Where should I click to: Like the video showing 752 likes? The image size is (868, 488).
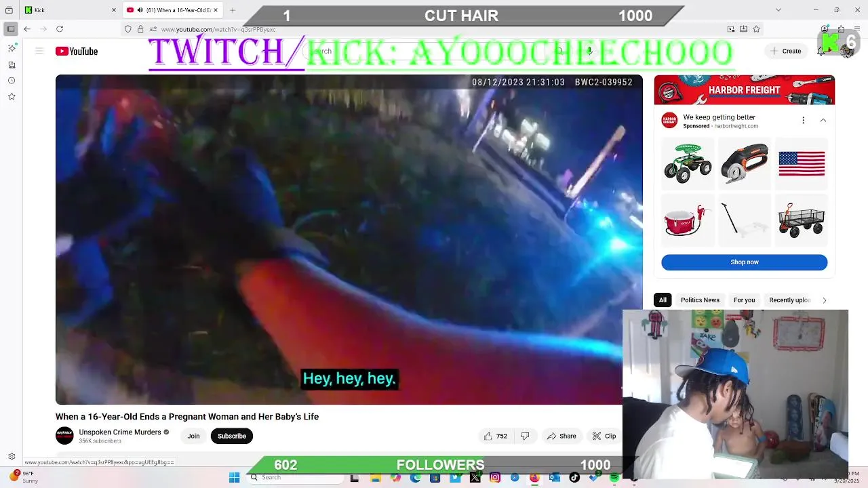[495, 436]
